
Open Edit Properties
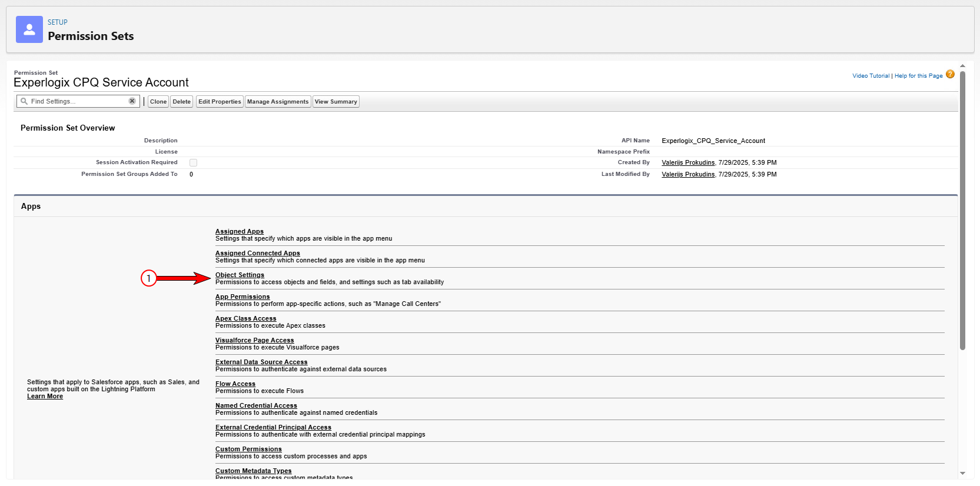tap(220, 102)
